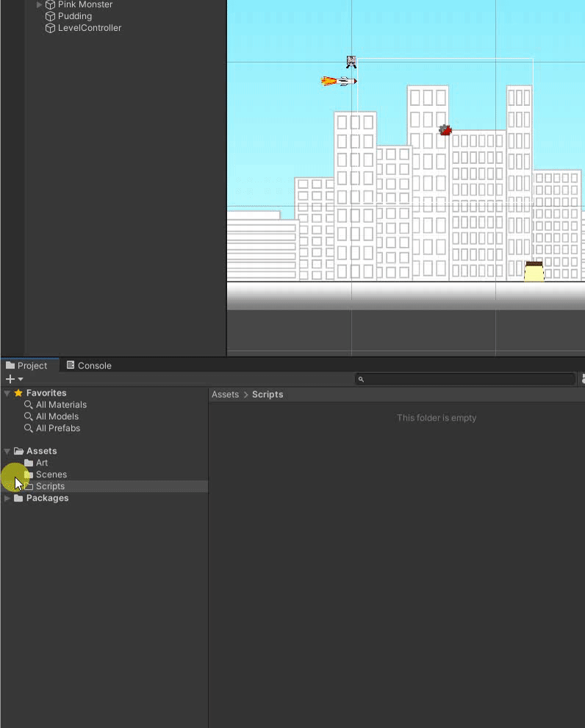Click the pudding sprite on the ground
Viewport: 585px width, 728px height.
pos(534,271)
